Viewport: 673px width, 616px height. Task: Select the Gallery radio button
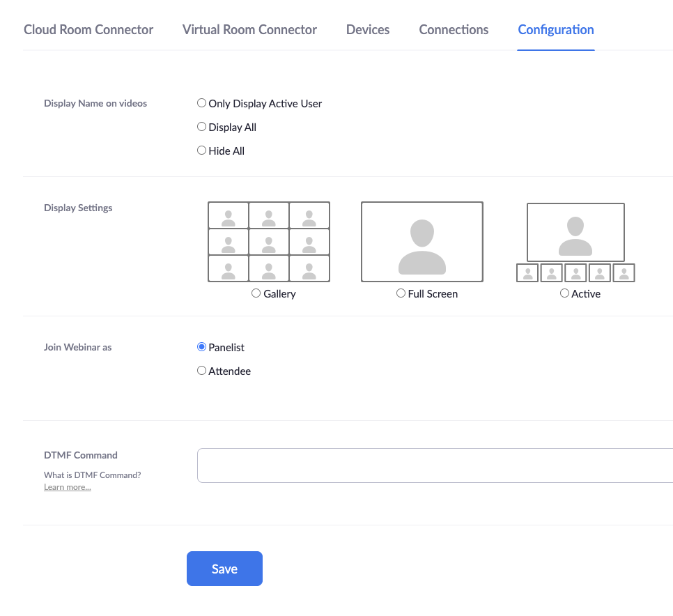[256, 293]
